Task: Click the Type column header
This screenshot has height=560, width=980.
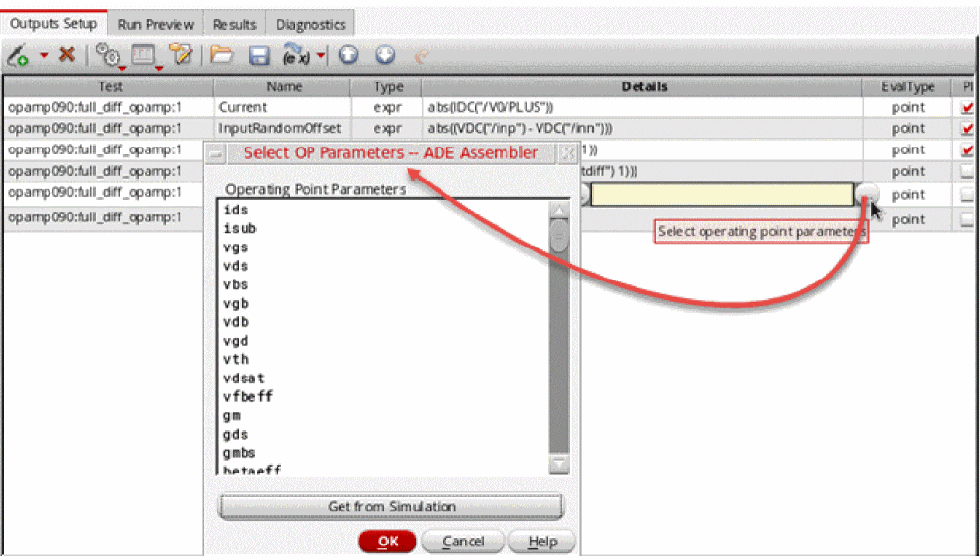Action: tap(387, 87)
